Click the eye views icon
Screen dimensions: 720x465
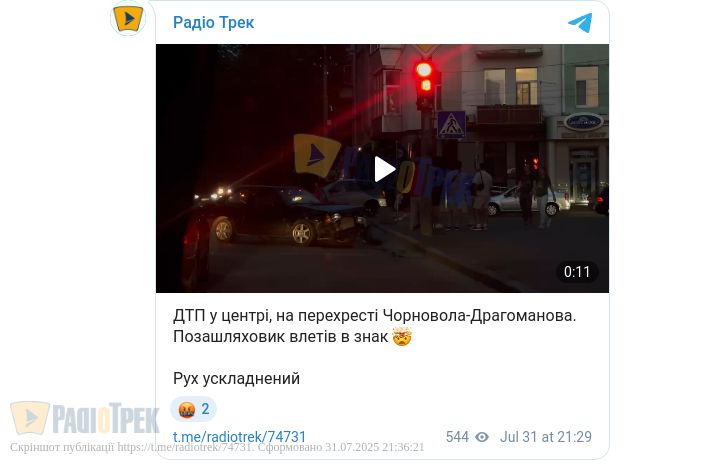click(482, 437)
